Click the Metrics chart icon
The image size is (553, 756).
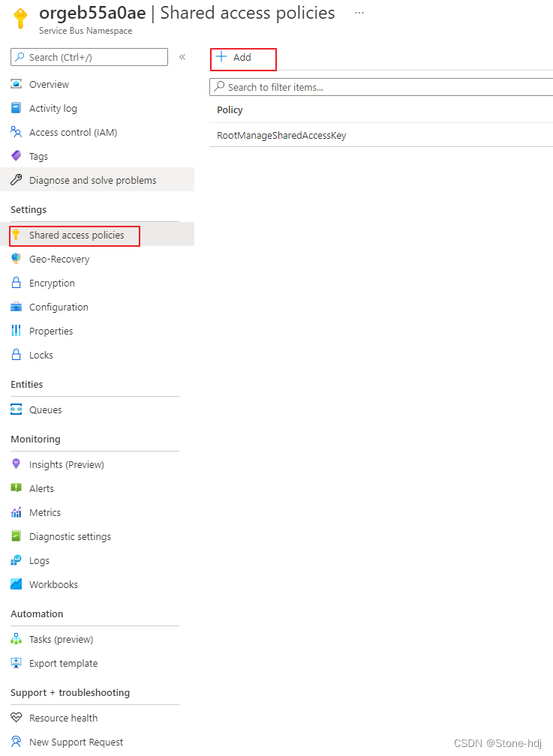(16, 512)
